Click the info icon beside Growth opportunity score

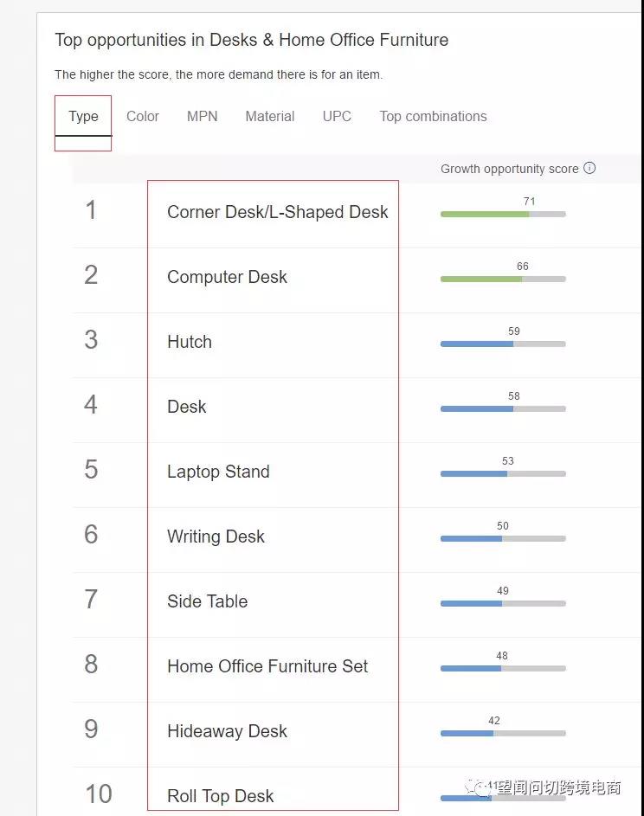[589, 169]
